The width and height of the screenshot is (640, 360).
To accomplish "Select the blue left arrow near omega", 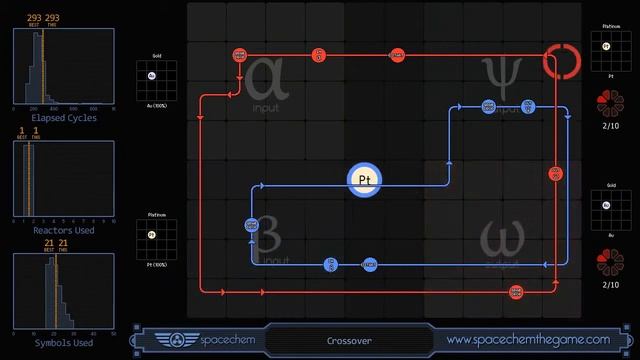I will click(x=544, y=265).
